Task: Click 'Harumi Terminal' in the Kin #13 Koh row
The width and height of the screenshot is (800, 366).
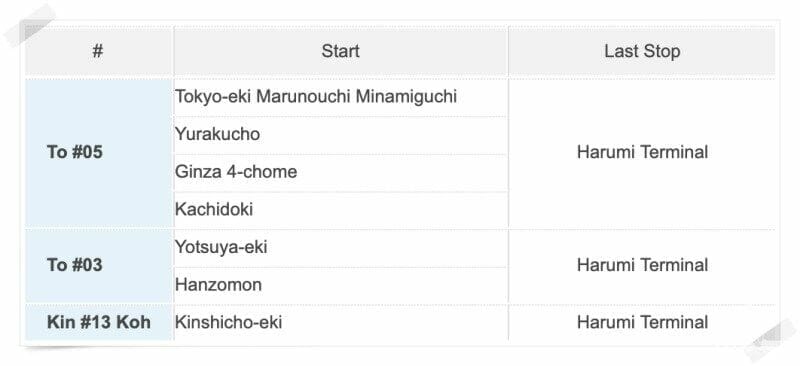Action: 642,322
